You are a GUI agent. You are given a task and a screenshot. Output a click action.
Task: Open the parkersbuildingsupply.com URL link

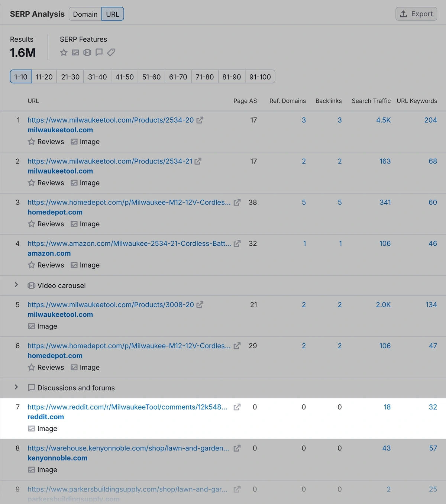point(127,489)
